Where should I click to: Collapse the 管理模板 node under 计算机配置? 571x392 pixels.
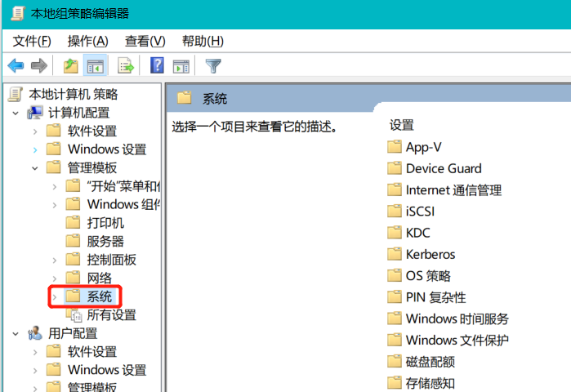coord(35,167)
